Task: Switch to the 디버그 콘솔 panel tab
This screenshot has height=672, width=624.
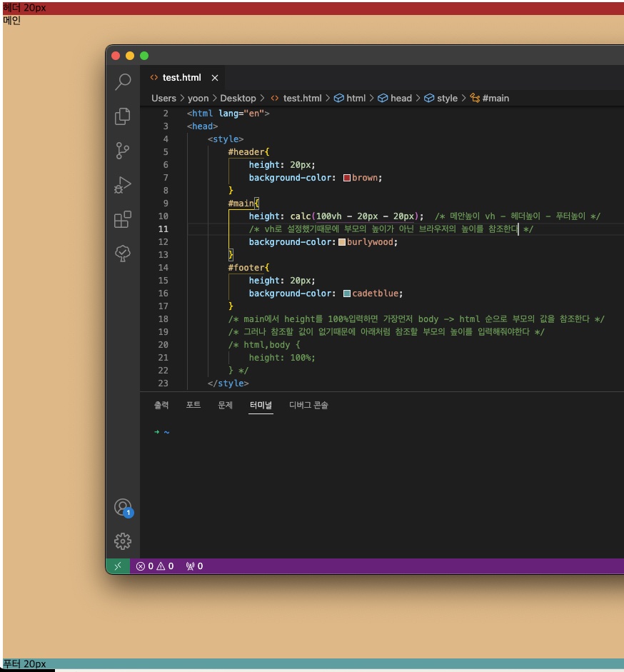Action: [308, 405]
